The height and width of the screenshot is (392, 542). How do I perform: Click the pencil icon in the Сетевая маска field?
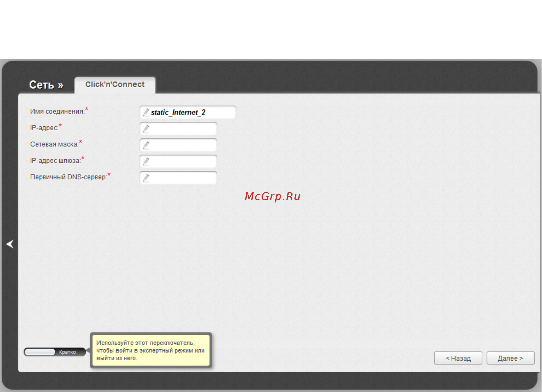point(146,145)
